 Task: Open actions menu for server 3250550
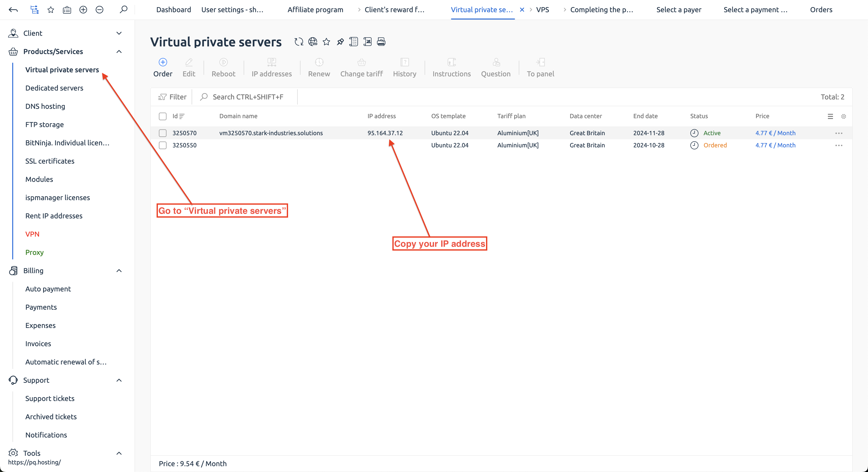pyautogui.click(x=839, y=145)
